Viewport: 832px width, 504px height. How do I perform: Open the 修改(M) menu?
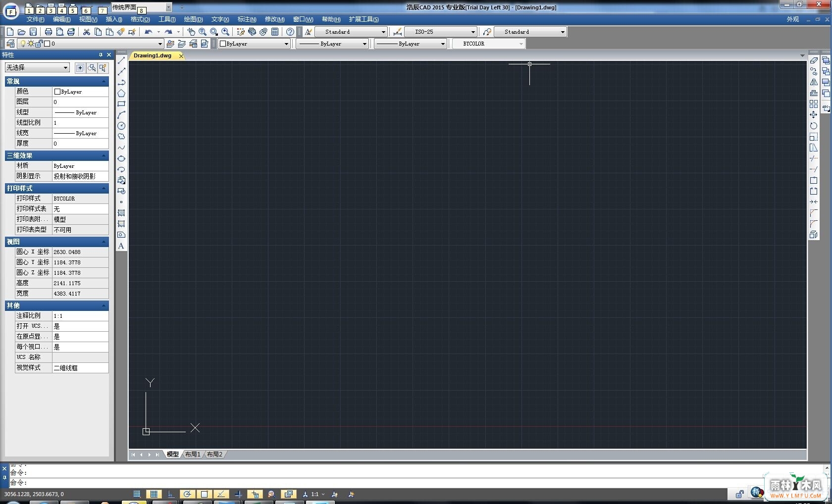click(274, 19)
